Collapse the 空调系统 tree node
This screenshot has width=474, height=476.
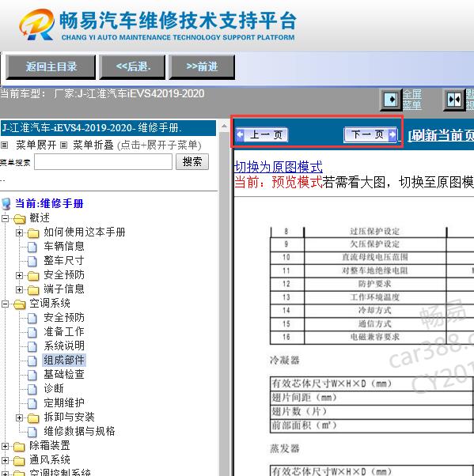(x=5, y=304)
